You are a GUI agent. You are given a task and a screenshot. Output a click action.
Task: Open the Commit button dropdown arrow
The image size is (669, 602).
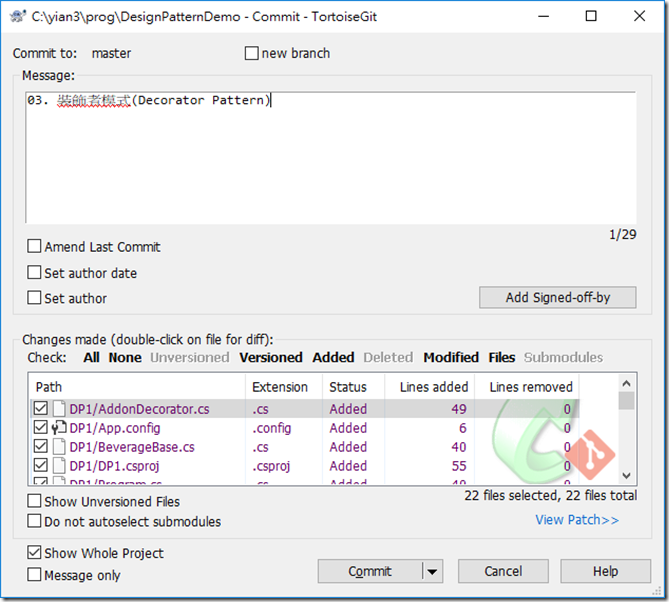[x=432, y=572]
